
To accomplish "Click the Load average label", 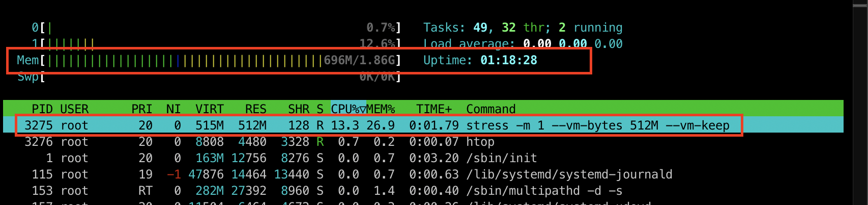I will click(469, 44).
